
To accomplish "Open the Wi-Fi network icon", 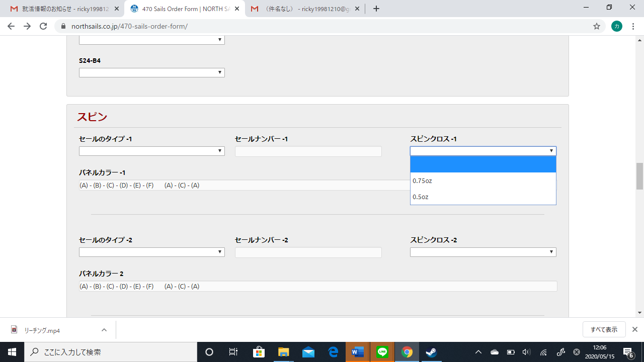I will pyautogui.click(x=543, y=352).
